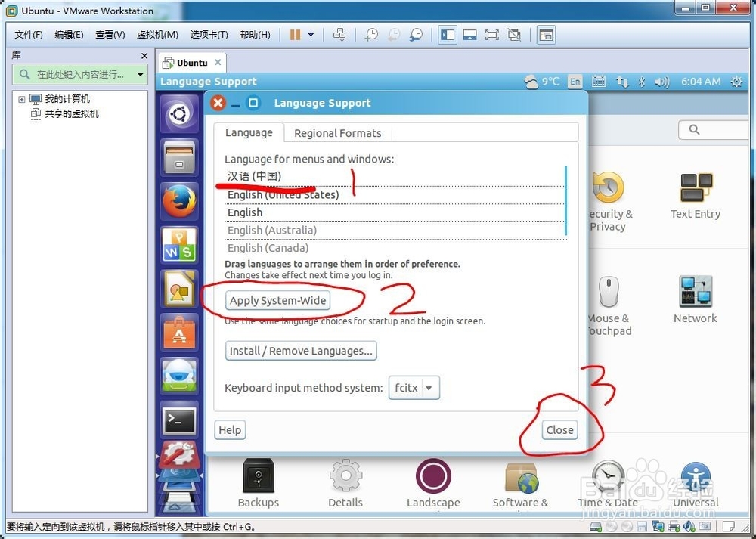Enter VMware full screen mode icon
The image size is (756, 539).
coord(492,35)
